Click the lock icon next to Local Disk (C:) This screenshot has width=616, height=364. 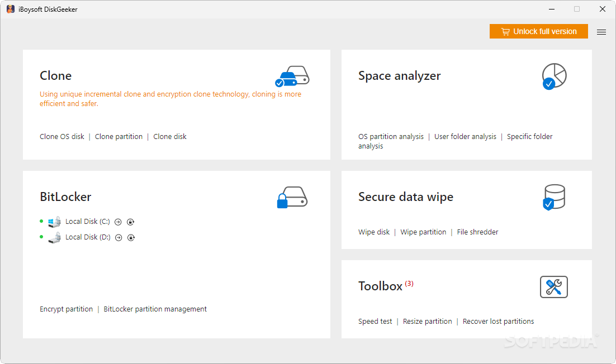coord(130,222)
